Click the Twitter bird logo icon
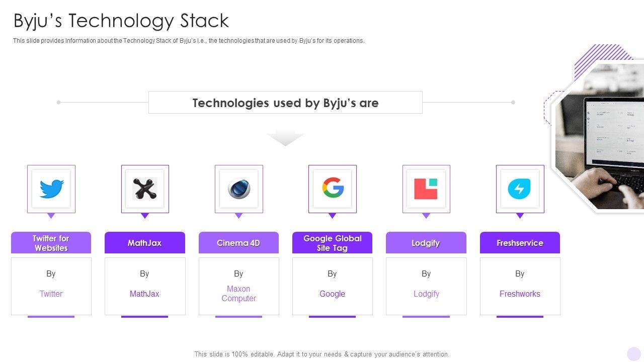Image resolution: width=644 pixels, height=362 pixels. [x=51, y=189]
